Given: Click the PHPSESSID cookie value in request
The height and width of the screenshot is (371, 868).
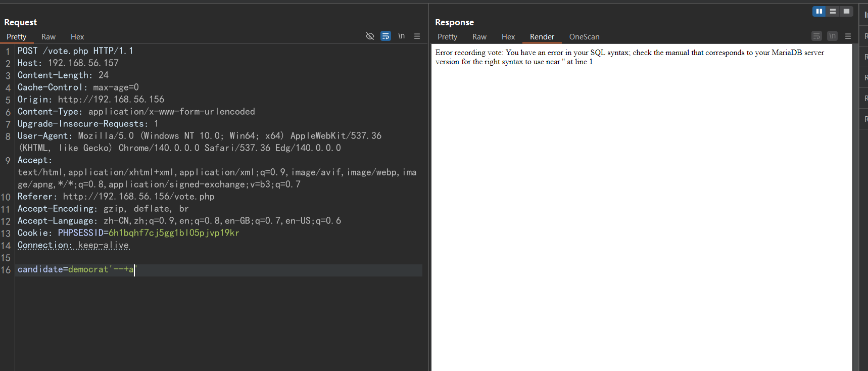Looking at the screenshot, I should tap(173, 233).
